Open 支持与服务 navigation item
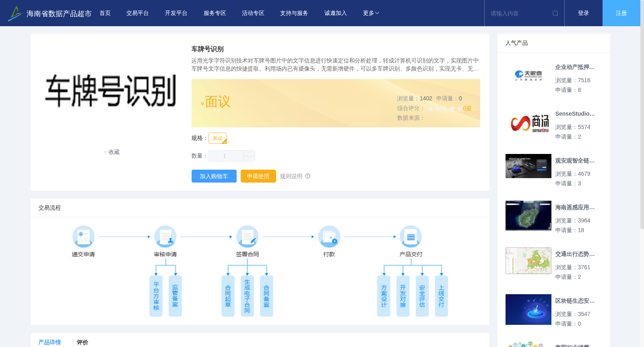This screenshot has width=644, height=347. click(x=294, y=13)
